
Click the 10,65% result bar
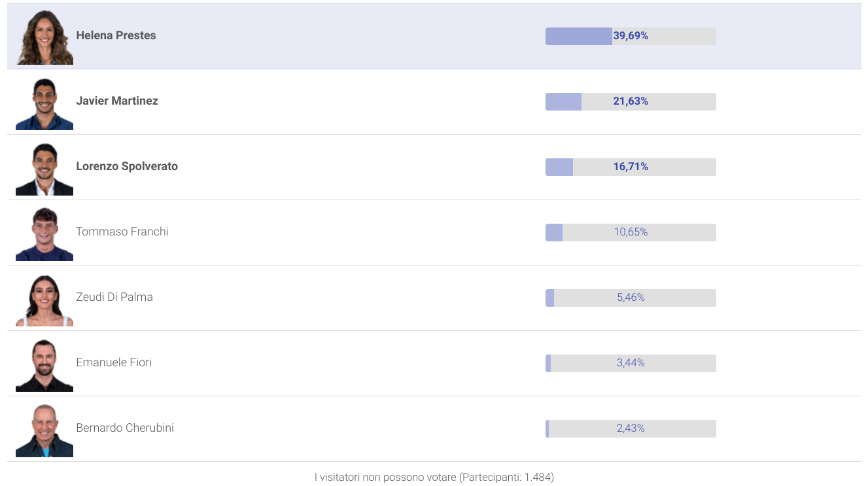click(631, 232)
